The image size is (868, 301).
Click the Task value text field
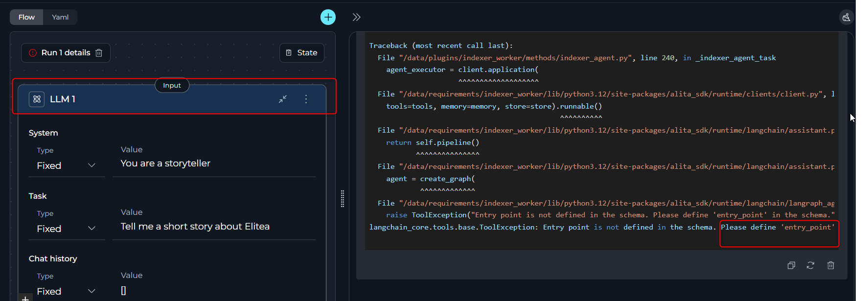(x=214, y=227)
